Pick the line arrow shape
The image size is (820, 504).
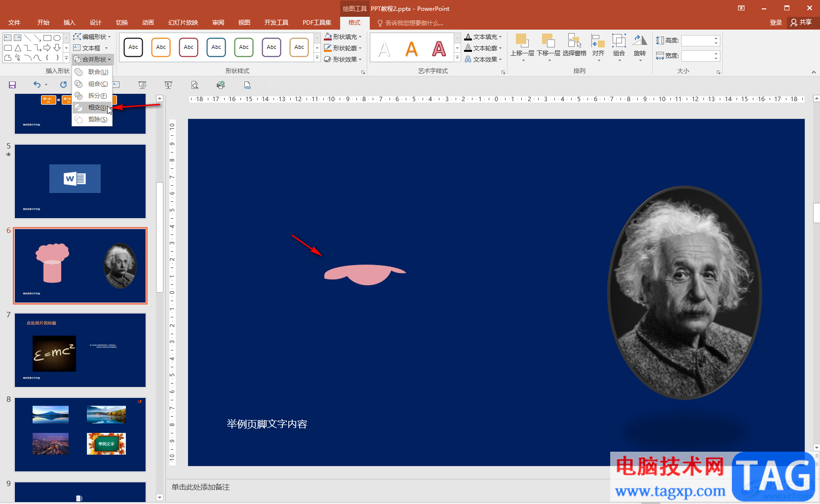38,38
